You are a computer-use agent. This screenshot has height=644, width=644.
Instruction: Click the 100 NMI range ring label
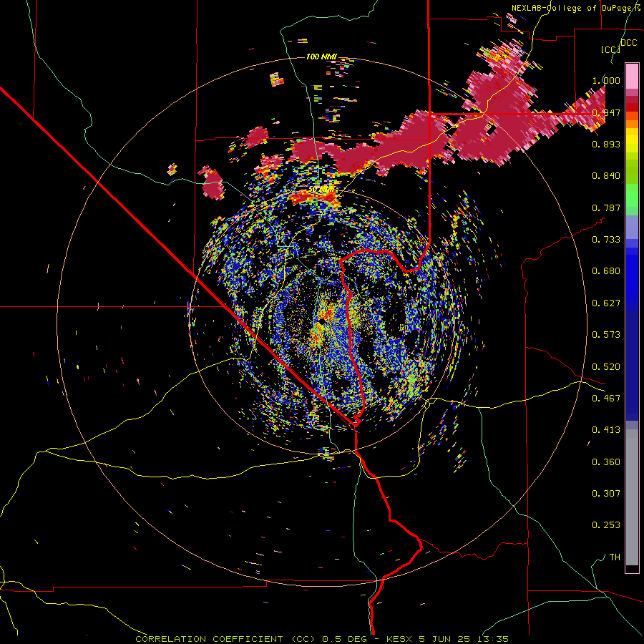coord(321,57)
